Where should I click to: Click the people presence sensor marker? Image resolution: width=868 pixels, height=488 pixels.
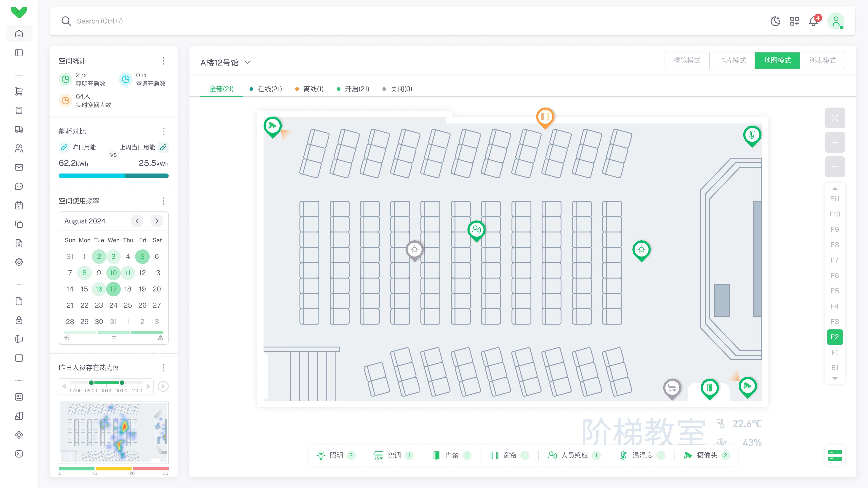(x=476, y=230)
